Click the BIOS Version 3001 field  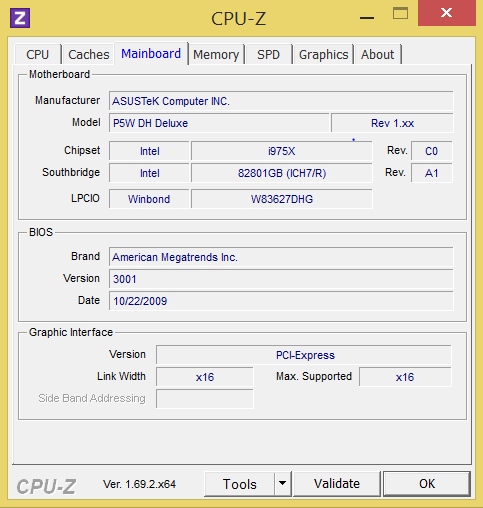[281, 279]
